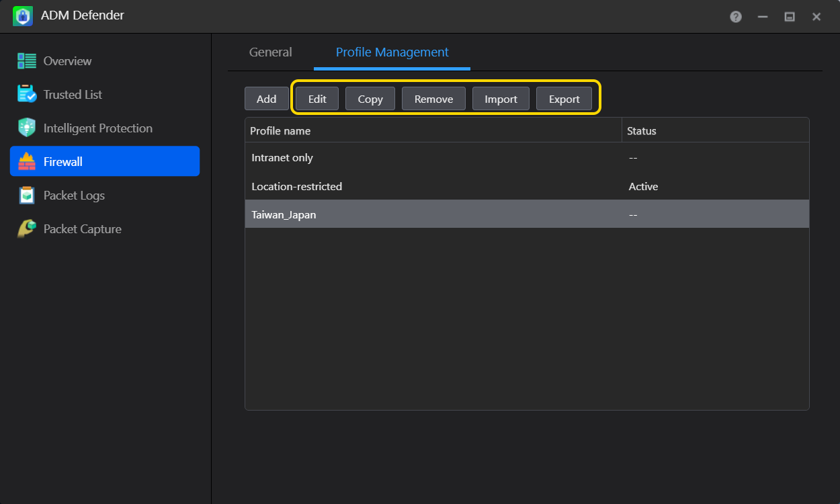
Task: Navigate to Packet Capture in sidebar
Action: (83, 229)
